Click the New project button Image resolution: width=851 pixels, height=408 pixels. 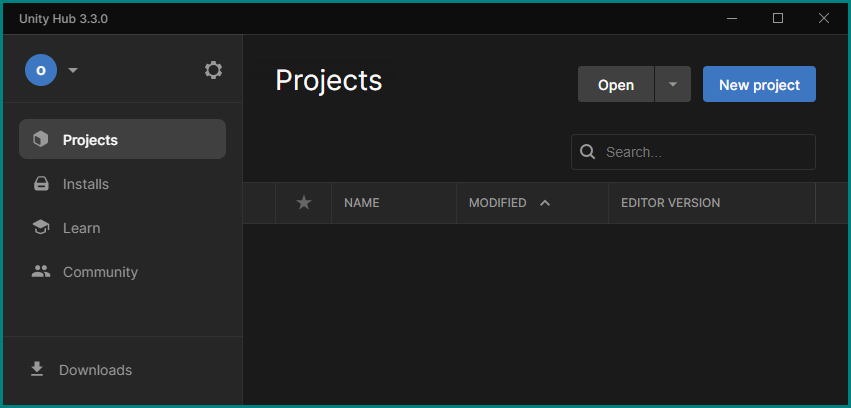pyautogui.click(x=759, y=84)
